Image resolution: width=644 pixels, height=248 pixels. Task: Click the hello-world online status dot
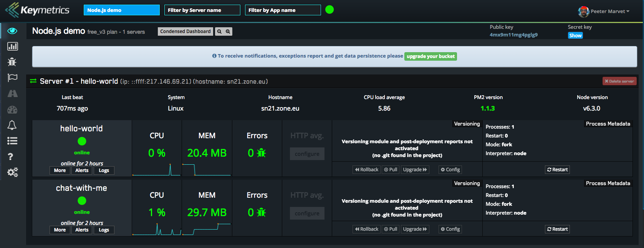(x=82, y=141)
